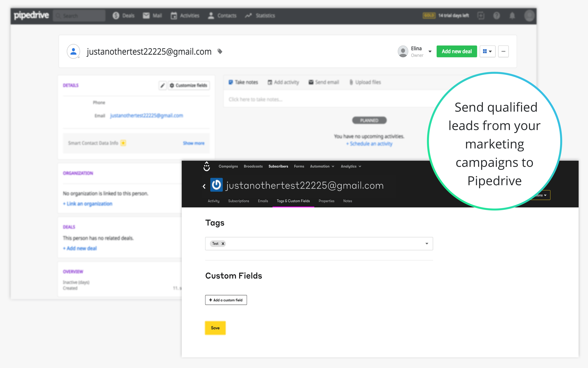The height and width of the screenshot is (368, 588).
Task: Click the Contacts person icon
Action: (211, 16)
